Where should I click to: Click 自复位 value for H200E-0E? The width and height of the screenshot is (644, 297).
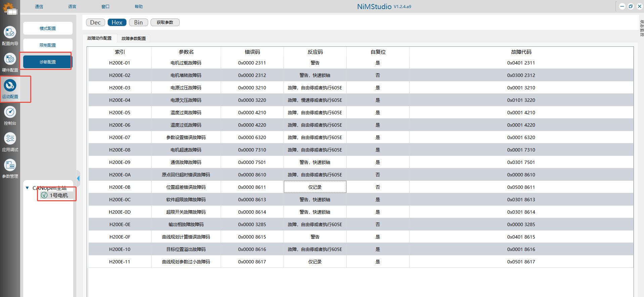[x=378, y=224]
